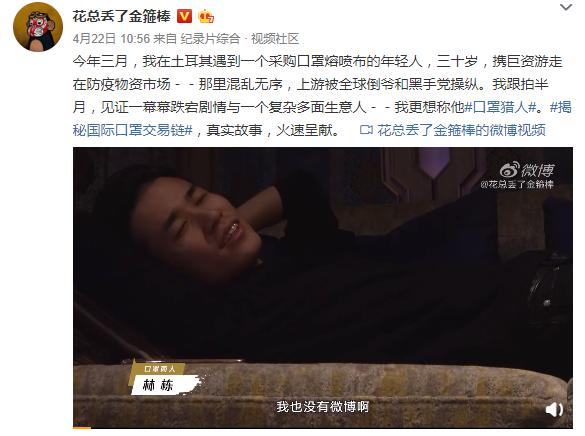Screen dimensions: 585x436
Task: Click the Weibo logo watermark in video
Action: (x=527, y=170)
